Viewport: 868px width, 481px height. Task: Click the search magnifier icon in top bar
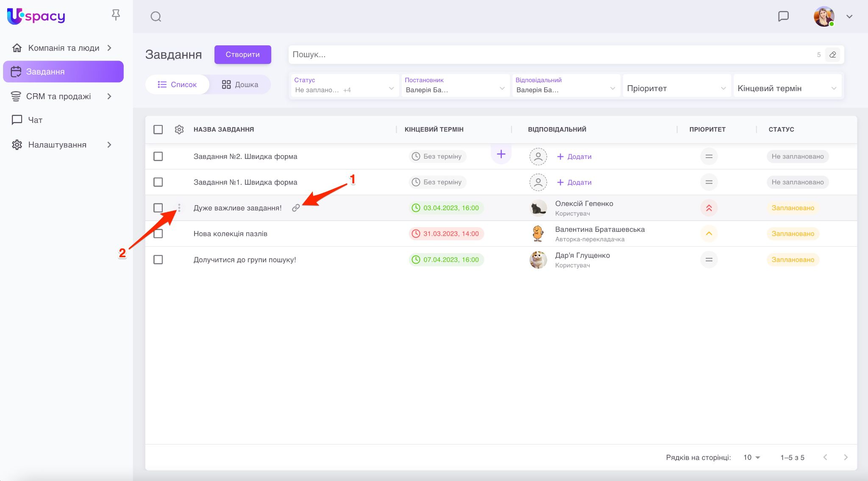[156, 17]
